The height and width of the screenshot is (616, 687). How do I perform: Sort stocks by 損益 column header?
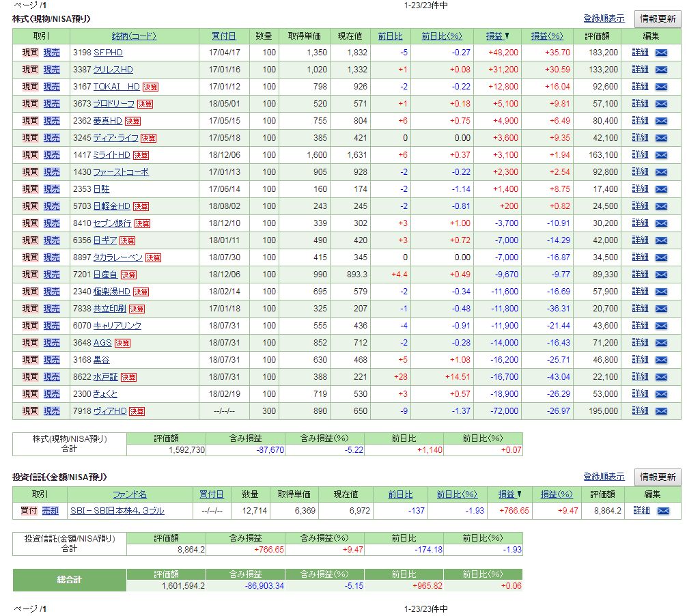497,36
